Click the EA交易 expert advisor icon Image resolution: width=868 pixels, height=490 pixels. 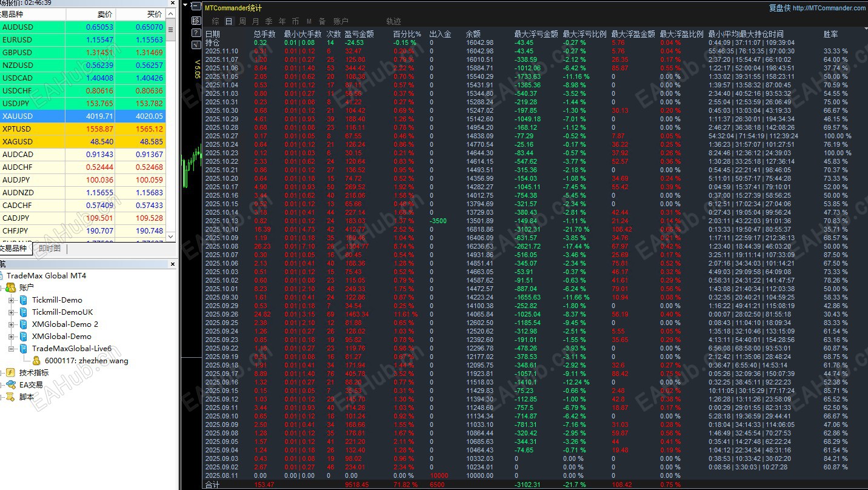click(11, 384)
